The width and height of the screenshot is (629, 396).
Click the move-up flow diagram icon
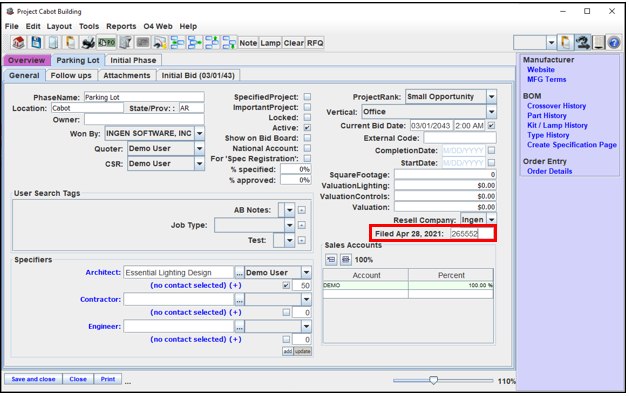212,43
